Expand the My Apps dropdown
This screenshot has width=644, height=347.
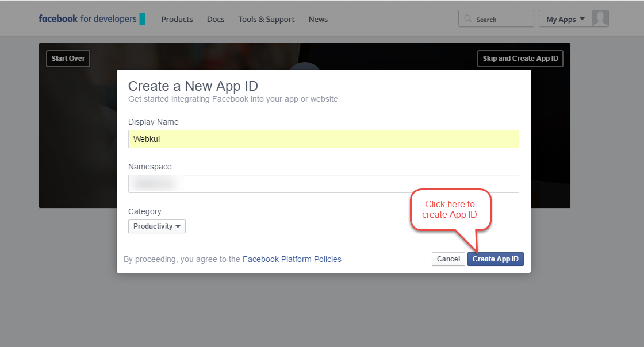pyautogui.click(x=565, y=19)
